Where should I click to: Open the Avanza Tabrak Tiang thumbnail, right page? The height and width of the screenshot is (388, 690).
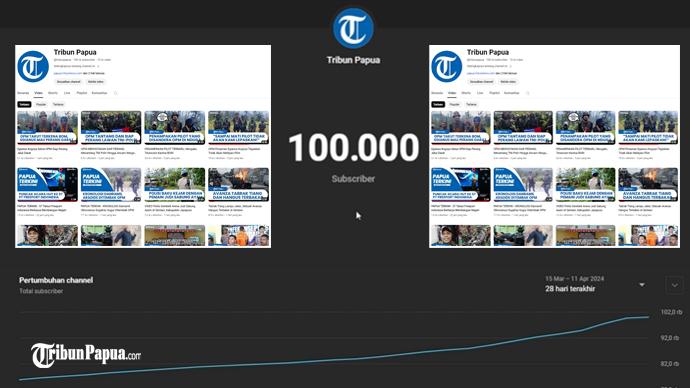pos(648,185)
